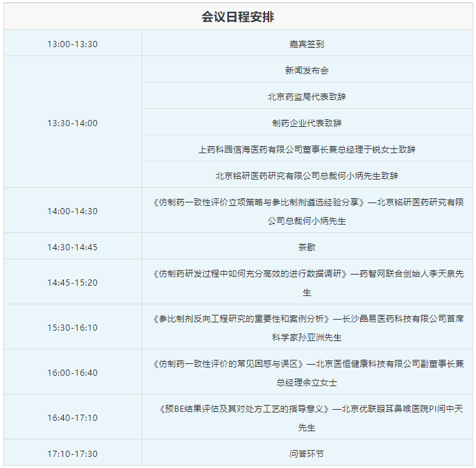Screen dimensions: 476x468
Task: Select the 16:40-17:10 time cell
Action: tap(72, 417)
